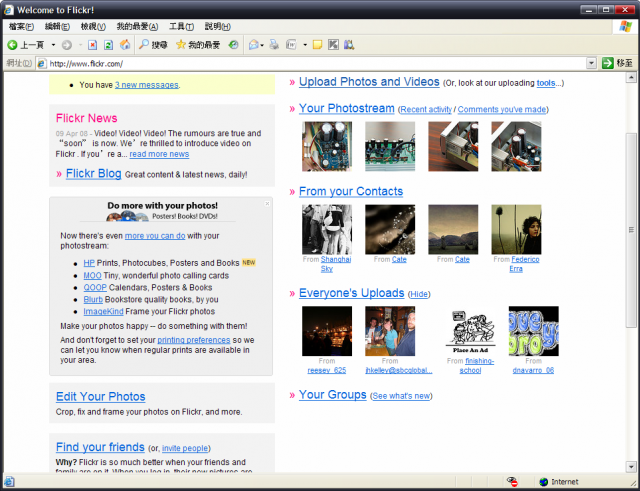
Task: Click the grey forward arrow button
Action: coord(67,45)
